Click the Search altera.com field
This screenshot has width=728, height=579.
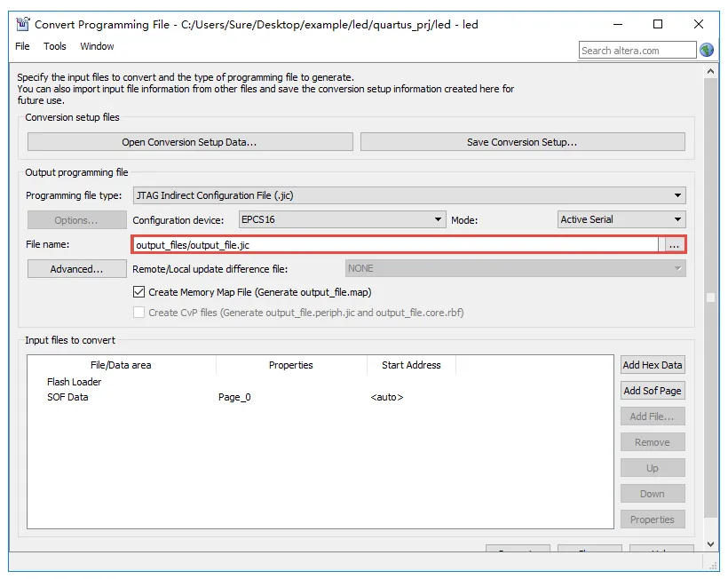(x=637, y=50)
